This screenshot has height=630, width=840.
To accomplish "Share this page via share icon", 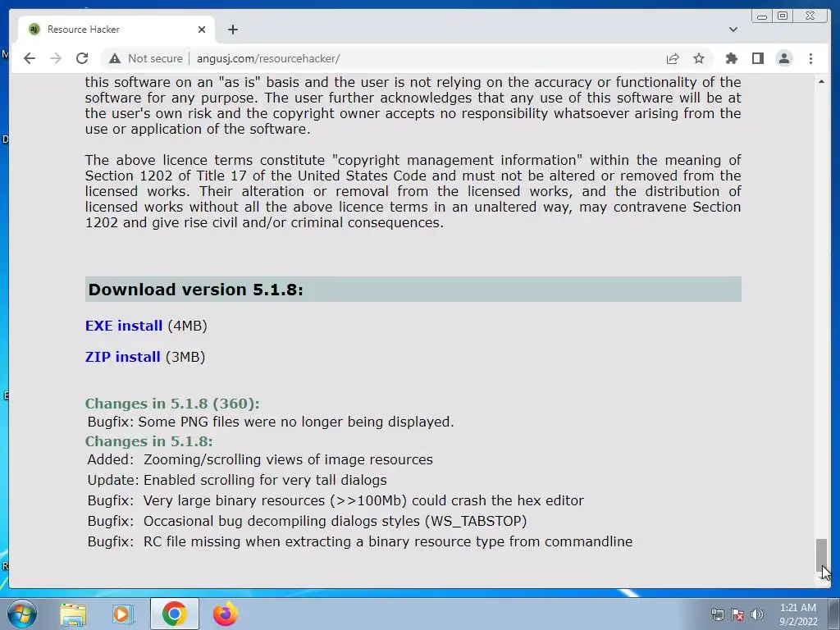I will coord(673,58).
